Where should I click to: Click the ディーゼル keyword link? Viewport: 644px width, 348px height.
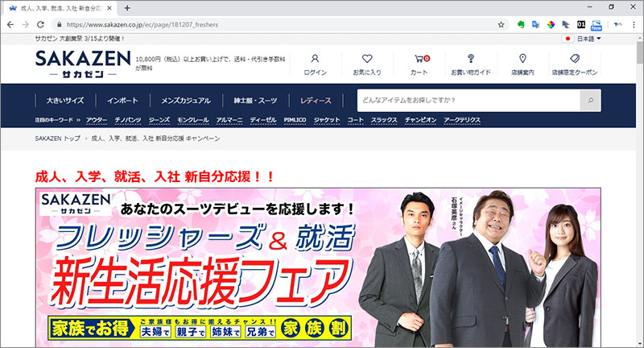(263, 120)
